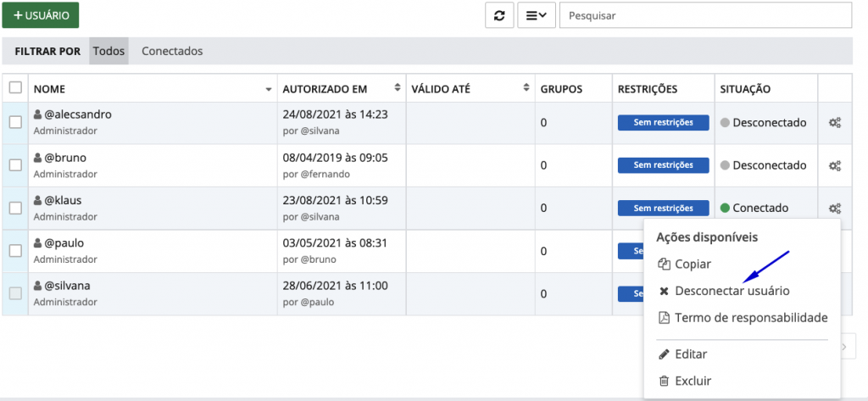Click date 28/06/2021 às 11:00
868x401 pixels.
[x=335, y=287]
